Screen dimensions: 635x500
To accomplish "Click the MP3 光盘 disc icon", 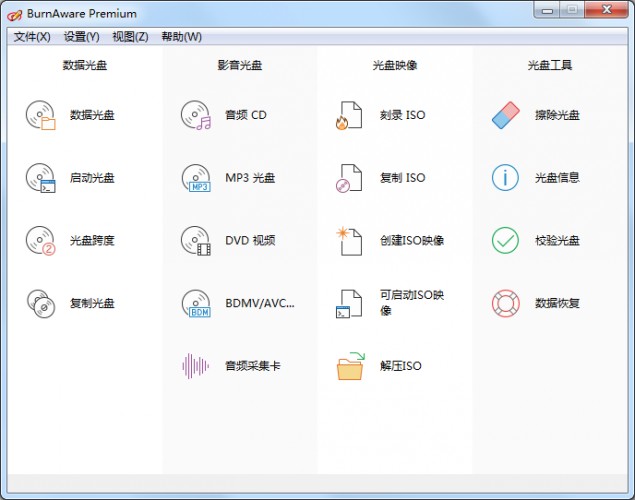I will click(x=196, y=178).
